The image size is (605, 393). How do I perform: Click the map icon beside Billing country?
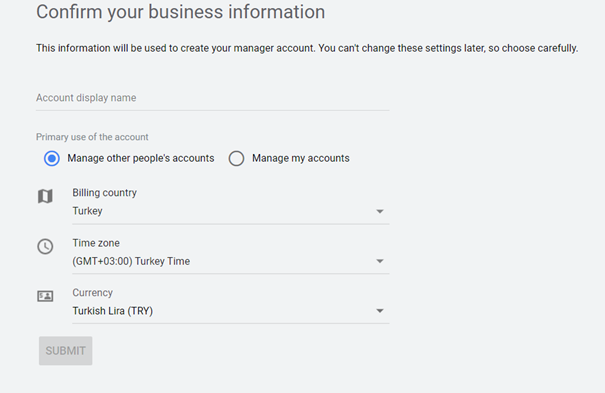pos(45,196)
